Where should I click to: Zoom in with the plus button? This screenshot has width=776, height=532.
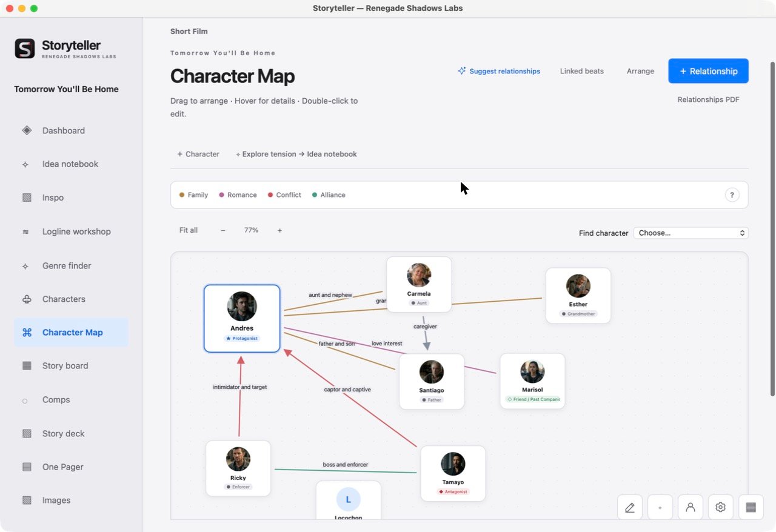[x=279, y=230]
